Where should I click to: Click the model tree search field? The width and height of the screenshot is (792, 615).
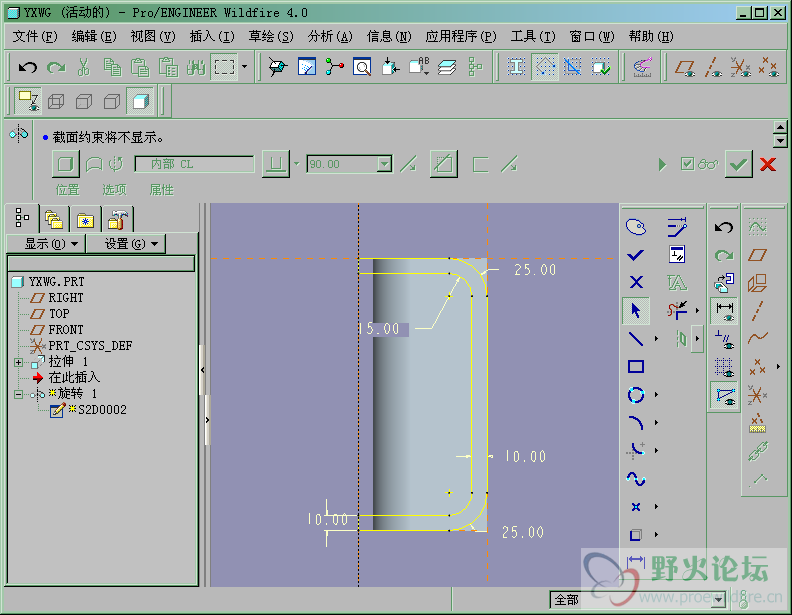[101, 263]
